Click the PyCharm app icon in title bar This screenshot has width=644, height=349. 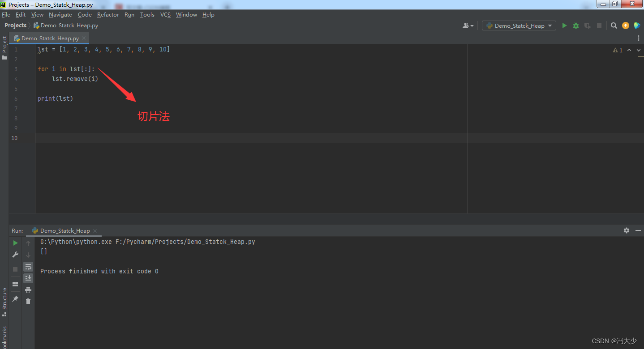click(3, 4)
